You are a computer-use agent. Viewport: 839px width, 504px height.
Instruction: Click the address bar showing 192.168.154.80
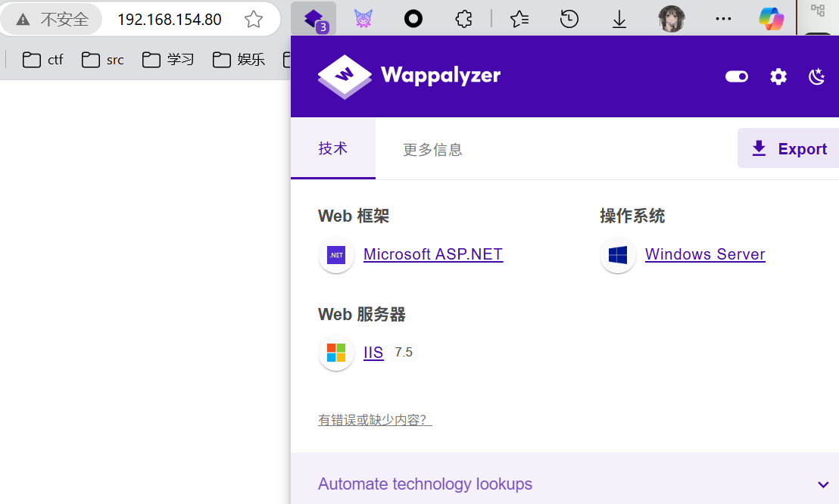coord(169,20)
